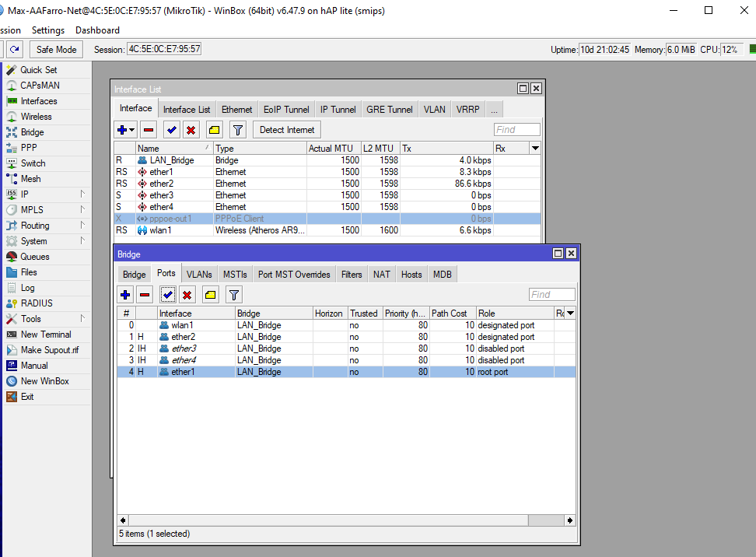
Task: Open the Wireless menu item
Action: [36, 117]
